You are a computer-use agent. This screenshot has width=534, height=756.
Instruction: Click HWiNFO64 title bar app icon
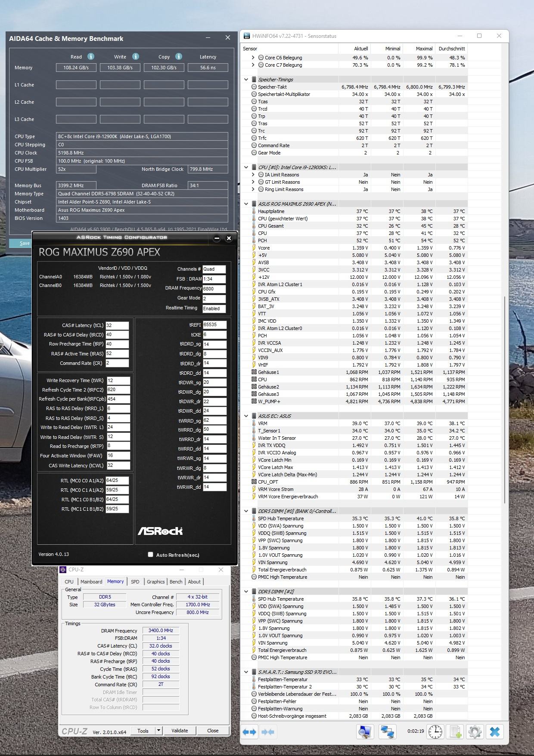[x=247, y=36]
